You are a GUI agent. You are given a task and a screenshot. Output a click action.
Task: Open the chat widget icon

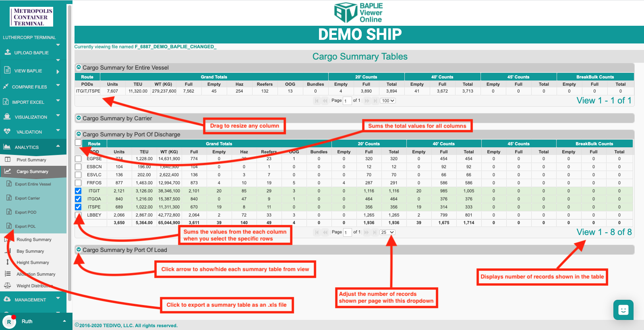tap(623, 310)
